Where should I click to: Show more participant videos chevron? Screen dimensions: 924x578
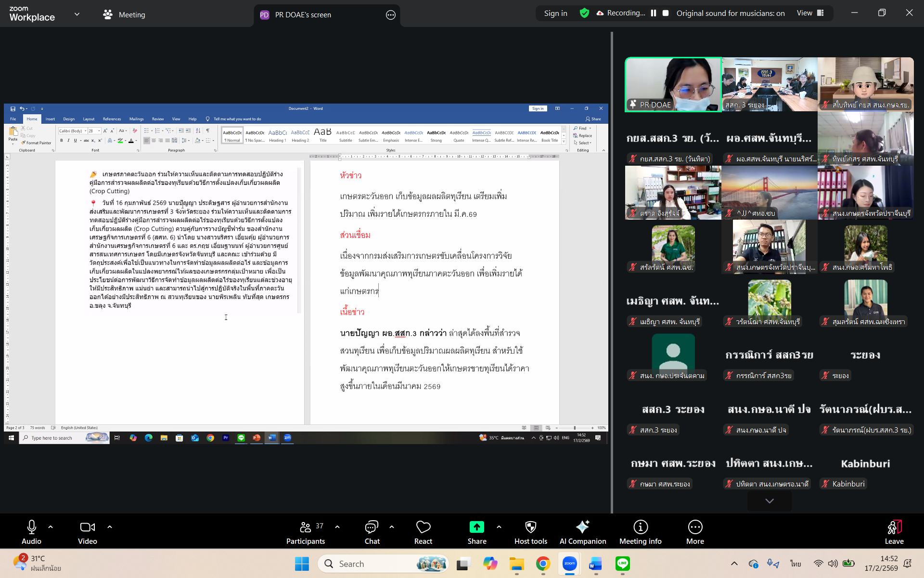769,501
